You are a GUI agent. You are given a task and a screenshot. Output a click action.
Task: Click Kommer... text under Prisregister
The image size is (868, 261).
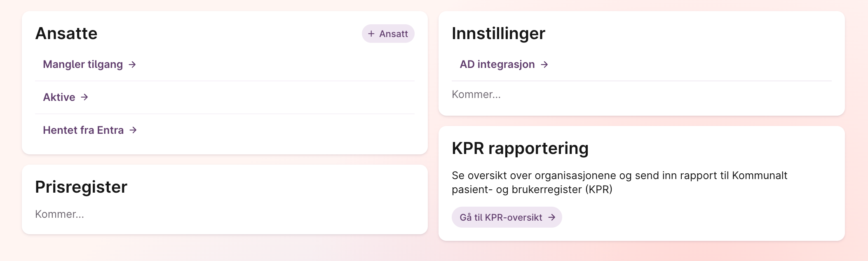60,214
